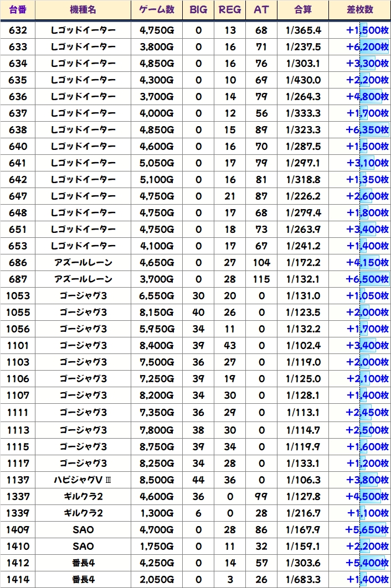
Task: Click the +6,350枚 cell in row 638
Action: coord(360,130)
